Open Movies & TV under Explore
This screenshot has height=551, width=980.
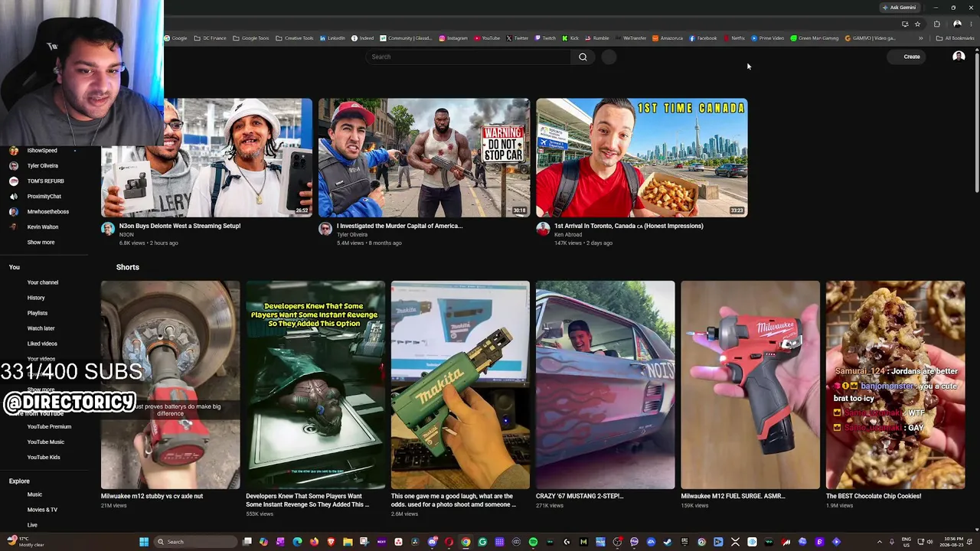pos(42,510)
